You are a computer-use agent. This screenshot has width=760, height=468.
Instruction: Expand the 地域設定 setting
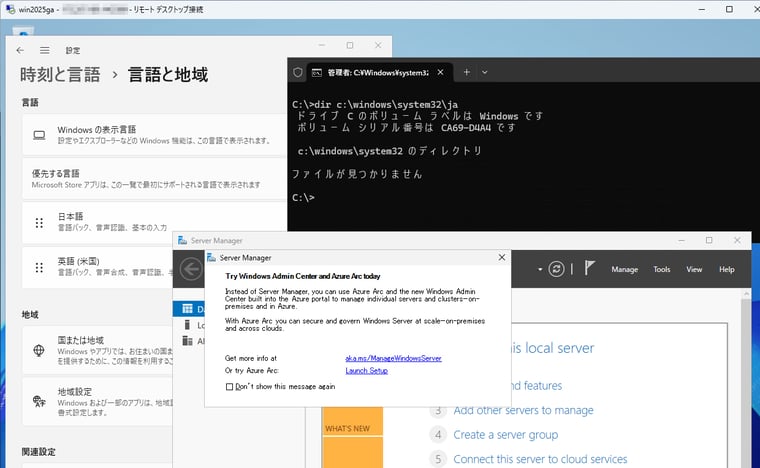[98, 402]
